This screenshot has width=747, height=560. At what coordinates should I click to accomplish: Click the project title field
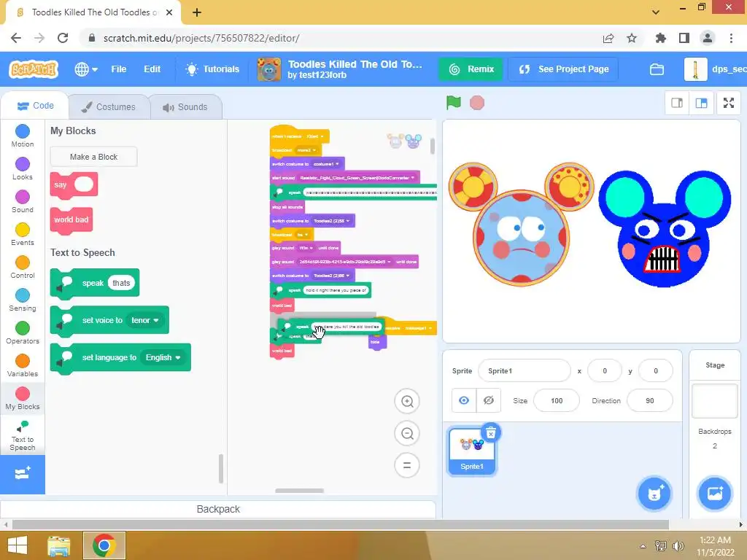[355, 64]
